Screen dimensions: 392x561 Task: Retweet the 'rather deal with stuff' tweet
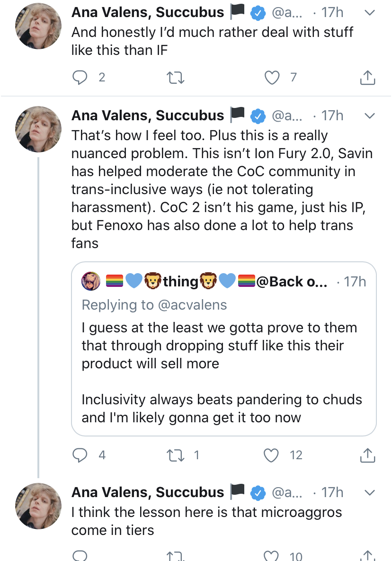(175, 78)
